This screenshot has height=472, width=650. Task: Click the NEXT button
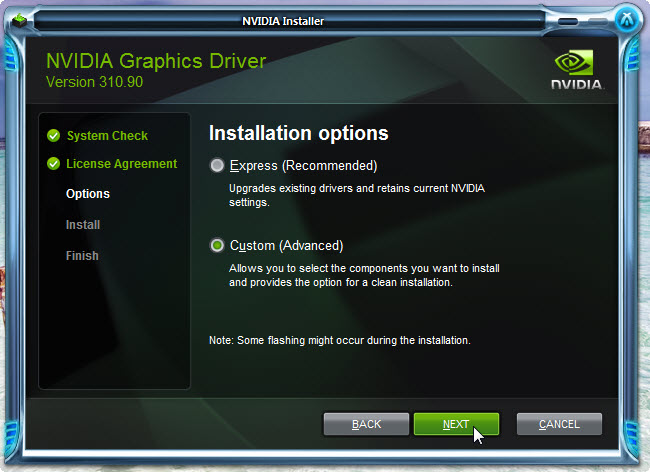[456, 424]
